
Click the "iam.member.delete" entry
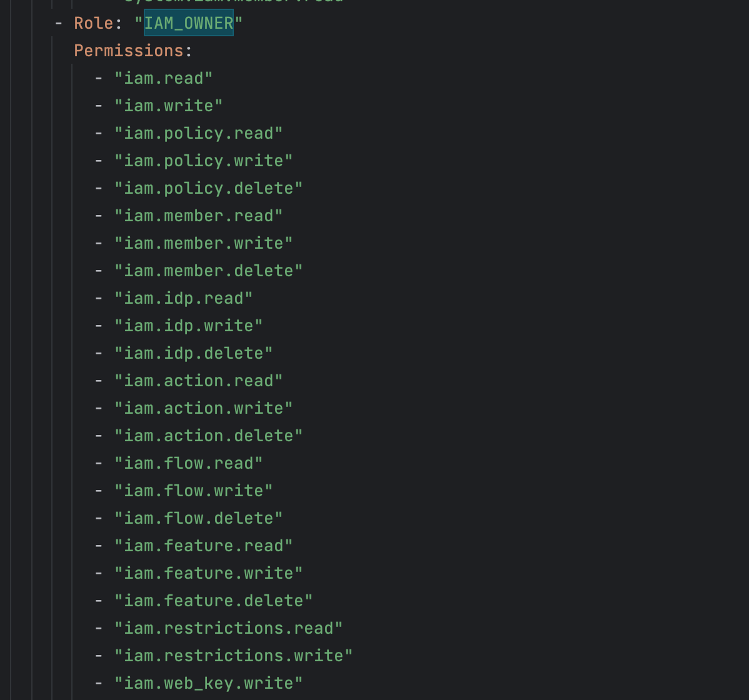pos(208,271)
